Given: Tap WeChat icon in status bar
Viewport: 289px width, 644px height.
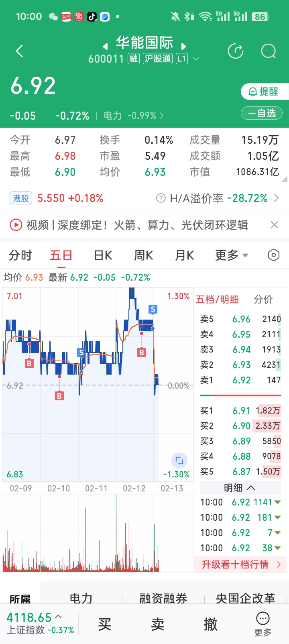Looking at the screenshot, I should [x=53, y=16].
